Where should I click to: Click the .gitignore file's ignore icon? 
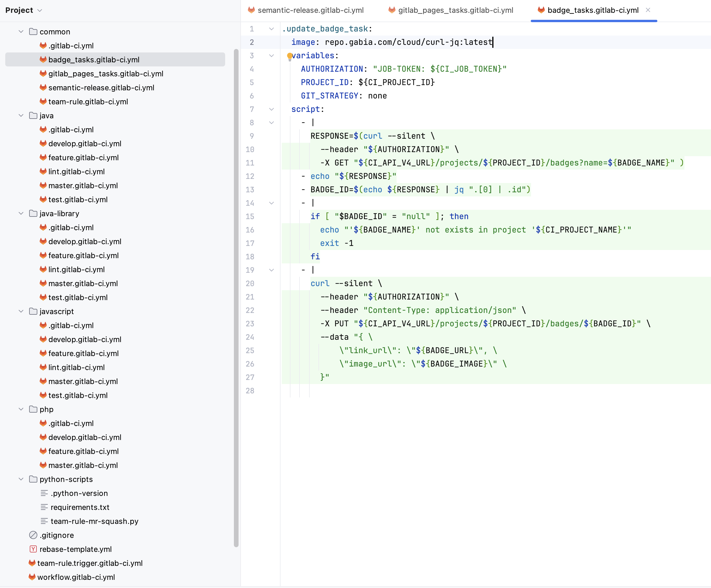point(33,535)
